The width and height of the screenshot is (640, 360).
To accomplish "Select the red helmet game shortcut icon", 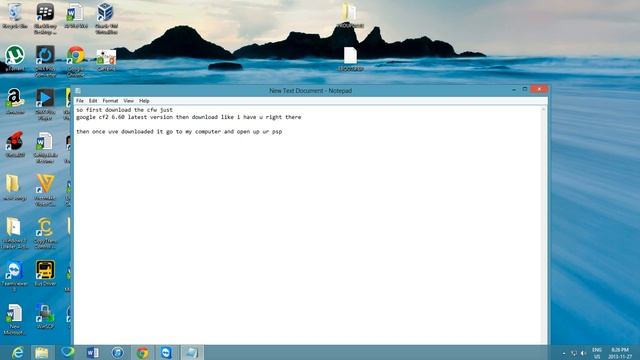I will pyautogui.click(x=15, y=144).
